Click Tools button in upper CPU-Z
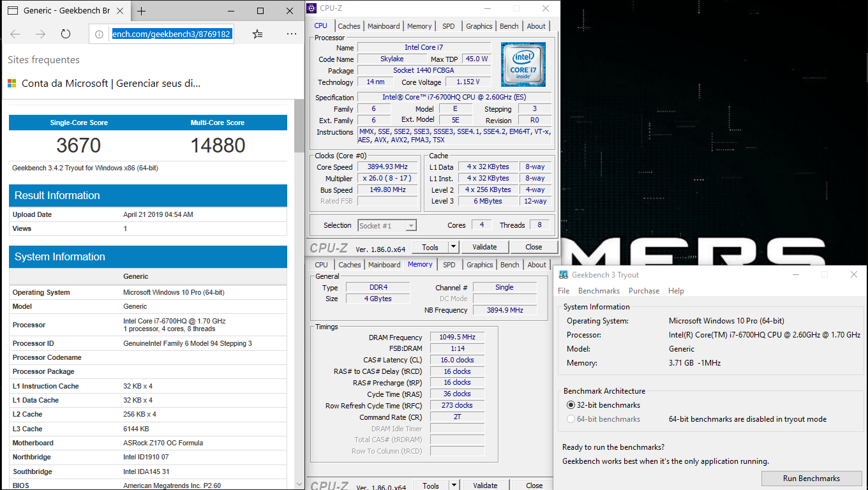This screenshot has width=868, height=490. click(430, 247)
